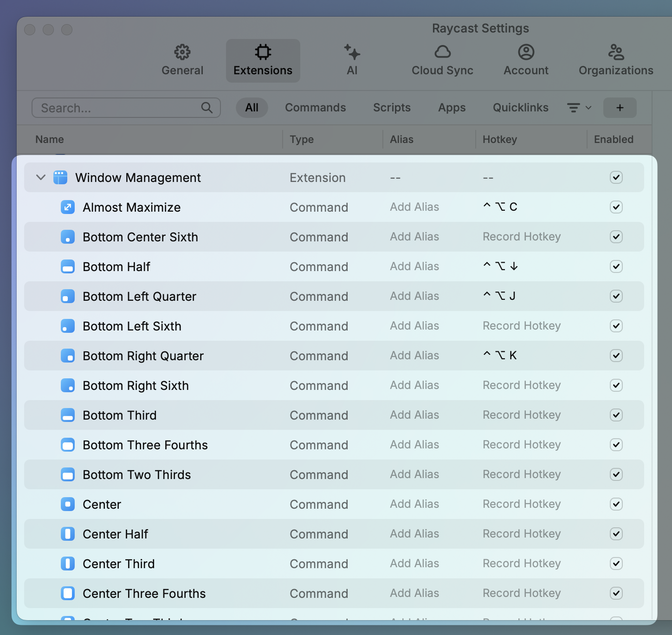Click the Bottom Right Quarter icon
The height and width of the screenshot is (635, 672).
[68, 356]
